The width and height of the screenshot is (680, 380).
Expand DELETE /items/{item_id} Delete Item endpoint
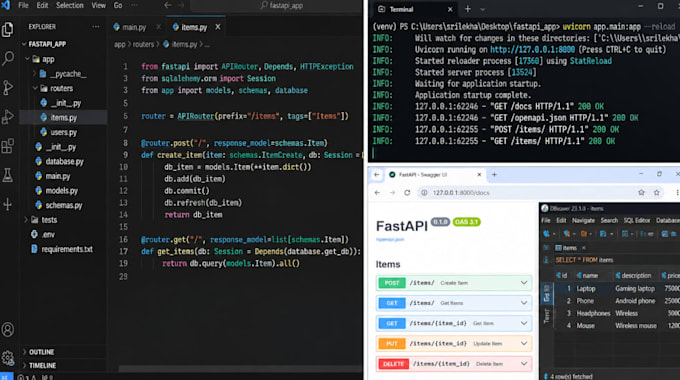(x=454, y=364)
